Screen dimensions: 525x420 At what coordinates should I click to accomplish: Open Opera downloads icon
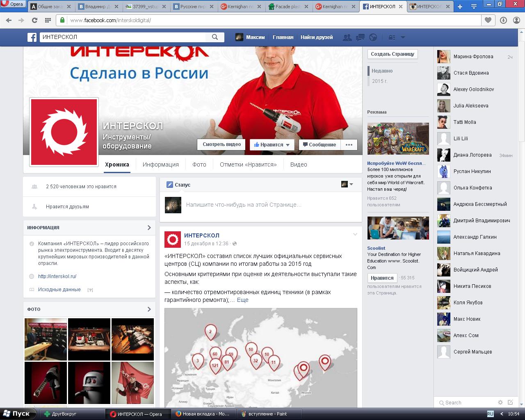point(503,20)
